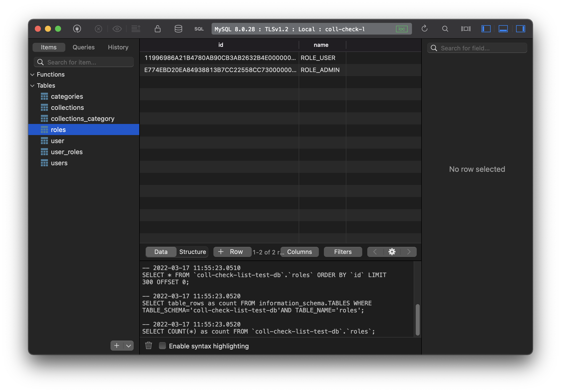Screen dimensions: 561x392
Task: Select the users table
Action: pyautogui.click(x=84, y=163)
